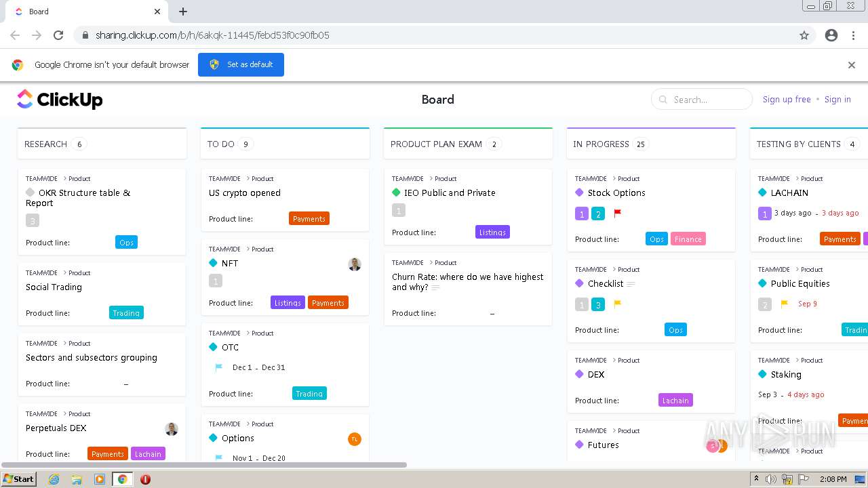
Task: Click the file explorer taskbar icon
Action: click(x=77, y=479)
